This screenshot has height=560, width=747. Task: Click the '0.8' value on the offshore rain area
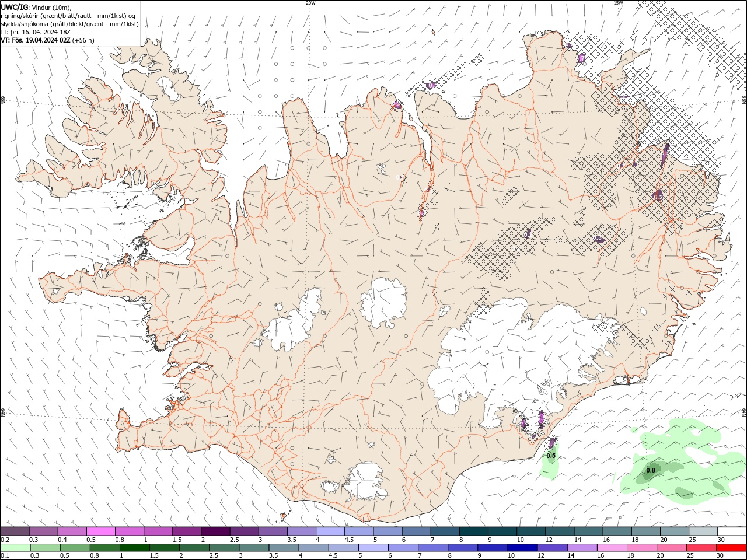coord(651,470)
